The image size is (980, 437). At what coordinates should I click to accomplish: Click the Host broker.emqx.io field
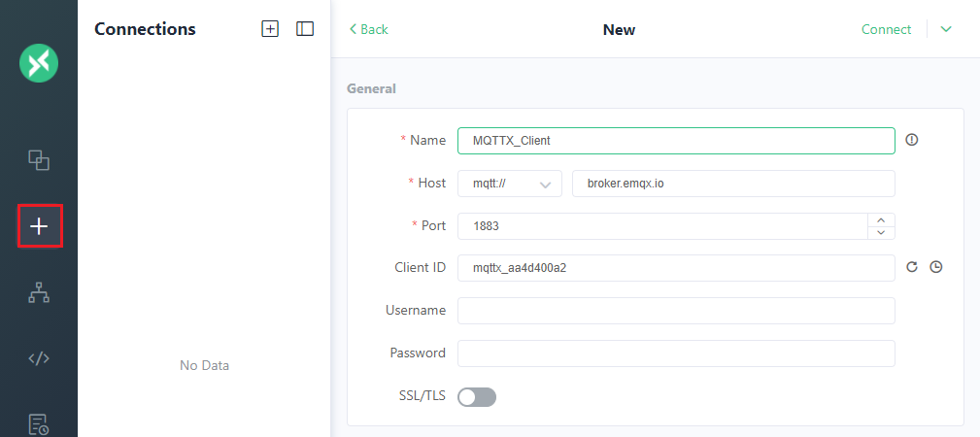point(733,184)
